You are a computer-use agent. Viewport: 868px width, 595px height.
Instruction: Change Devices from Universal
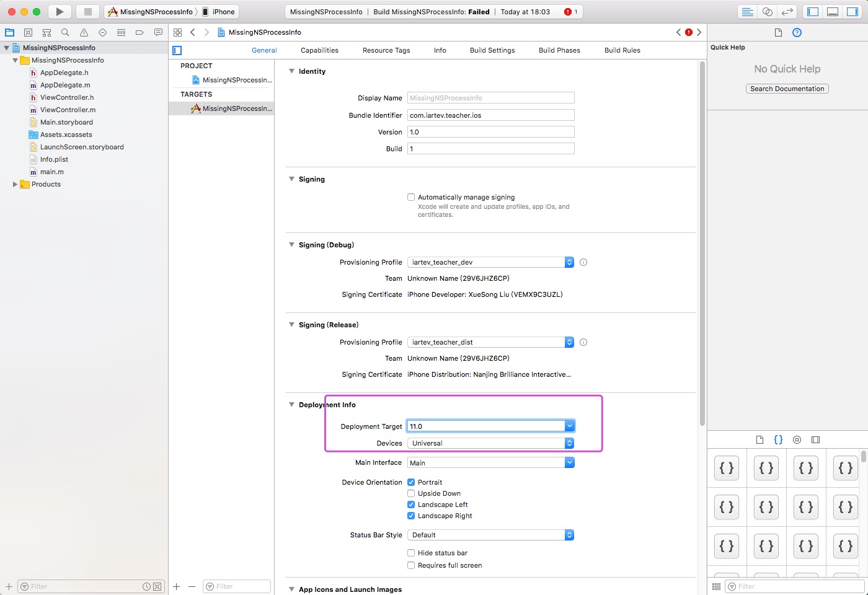(569, 443)
